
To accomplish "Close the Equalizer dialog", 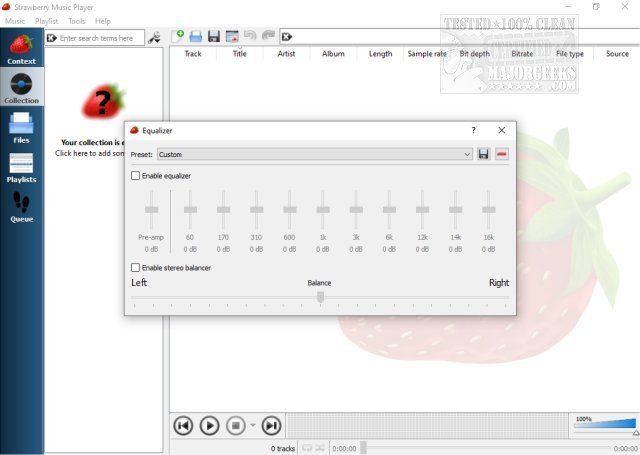I will point(502,130).
